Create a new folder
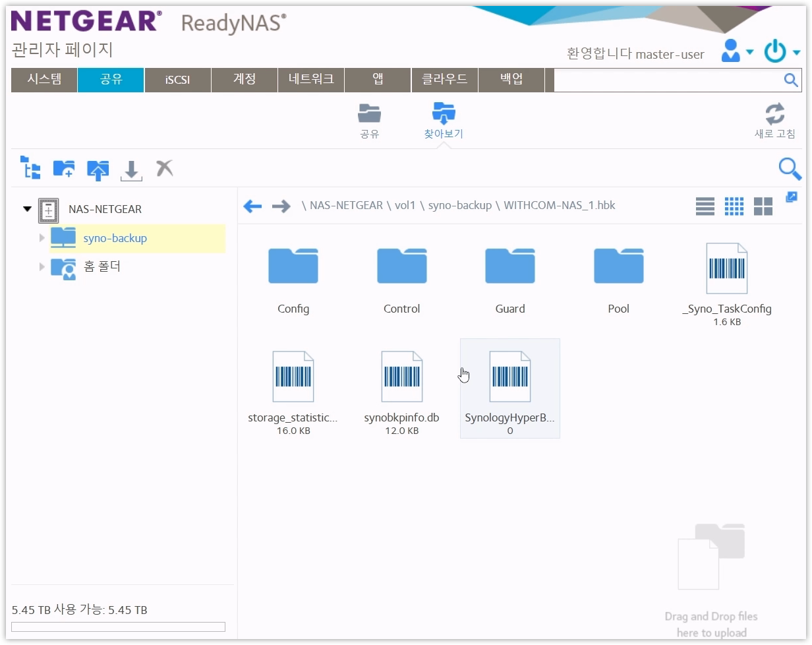This screenshot has height=645, width=812. [63, 169]
